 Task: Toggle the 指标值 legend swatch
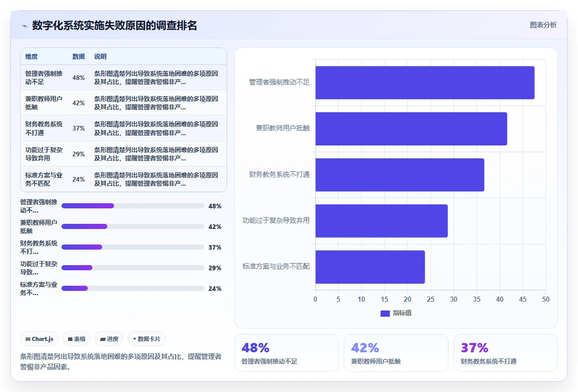pyautogui.click(x=385, y=313)
